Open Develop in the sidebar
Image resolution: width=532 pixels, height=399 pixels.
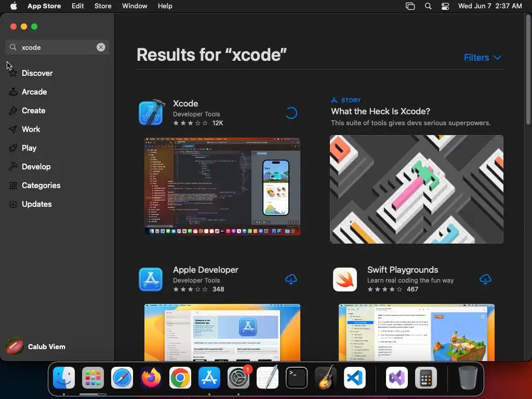(x=36, y=166)
